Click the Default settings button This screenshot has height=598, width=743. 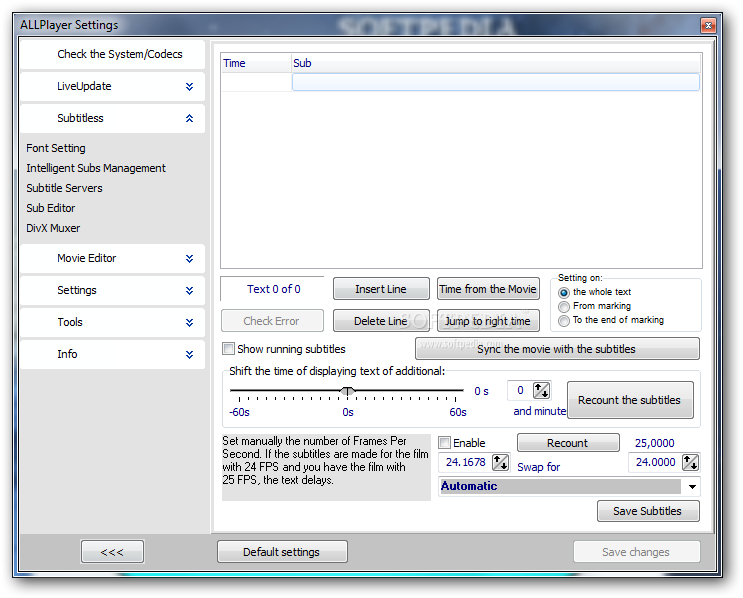[x=282, y=552]
